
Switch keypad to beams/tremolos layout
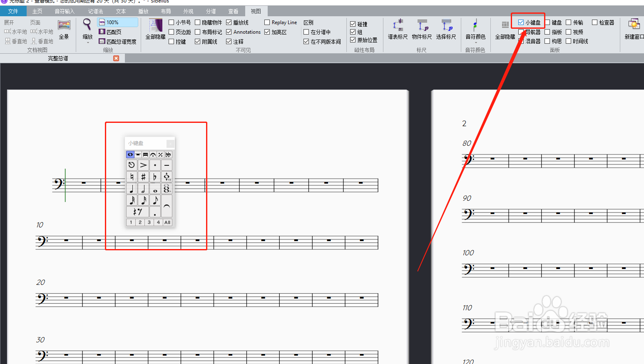click(x=145, y=155)
